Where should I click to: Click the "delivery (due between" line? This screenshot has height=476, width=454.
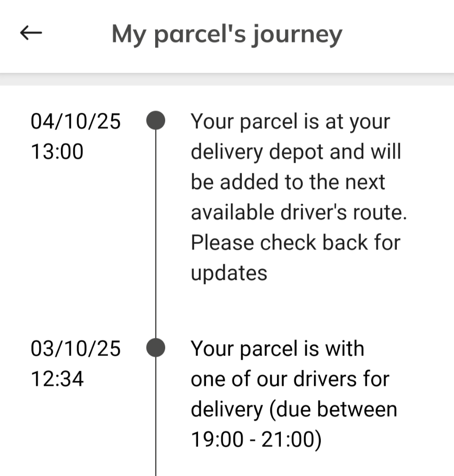[294, 409]
